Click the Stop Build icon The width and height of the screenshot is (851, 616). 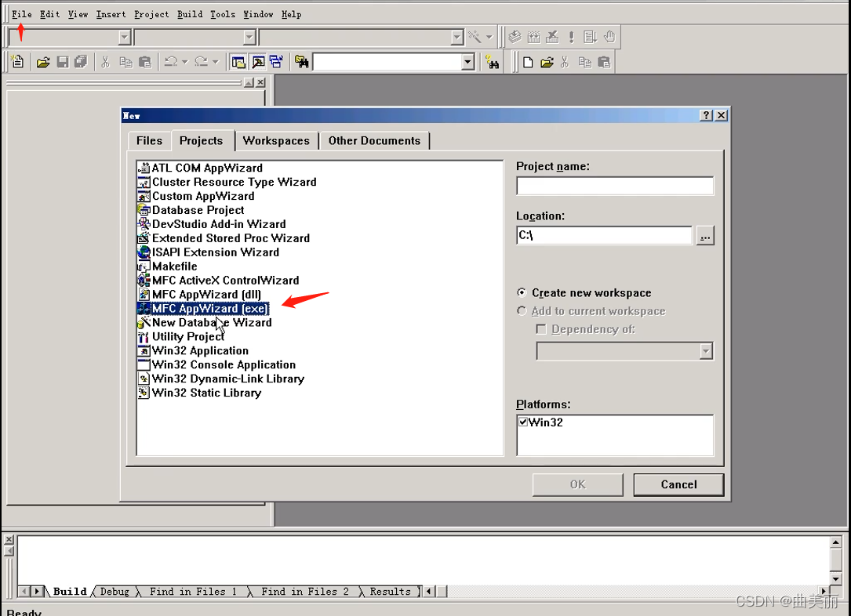[x=552, y=37]
